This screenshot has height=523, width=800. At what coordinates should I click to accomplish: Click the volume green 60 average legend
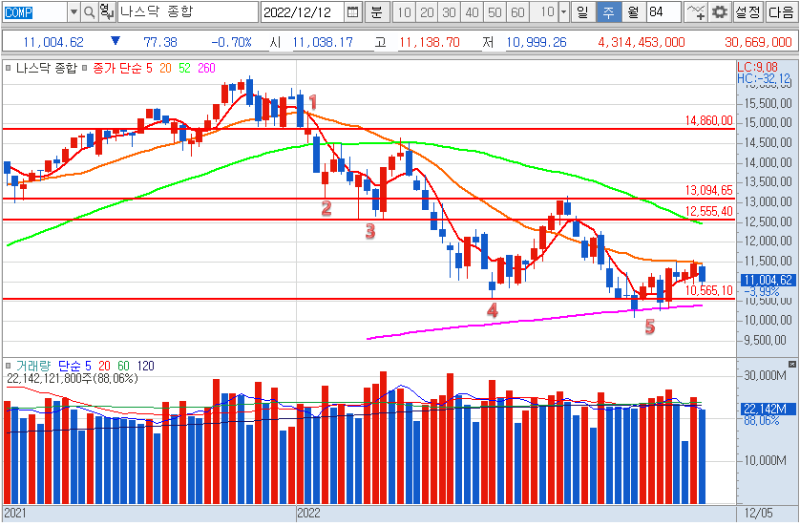point(123,365)
